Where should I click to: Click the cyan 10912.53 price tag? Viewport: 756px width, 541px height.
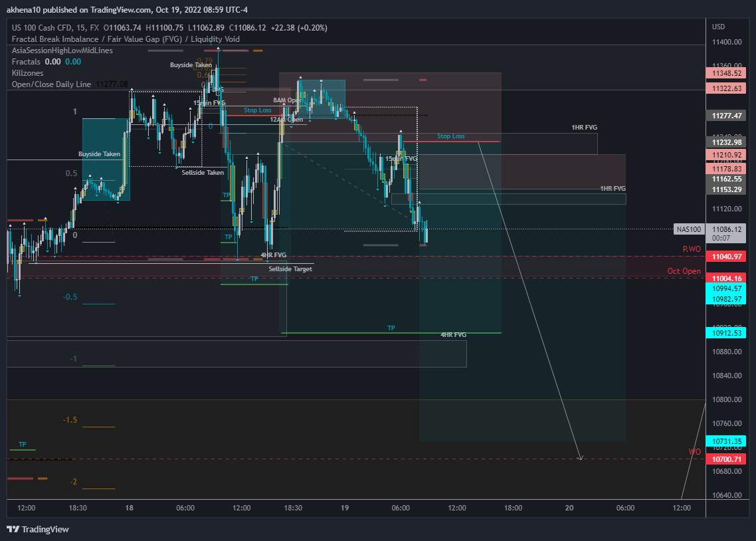point(727,333)
